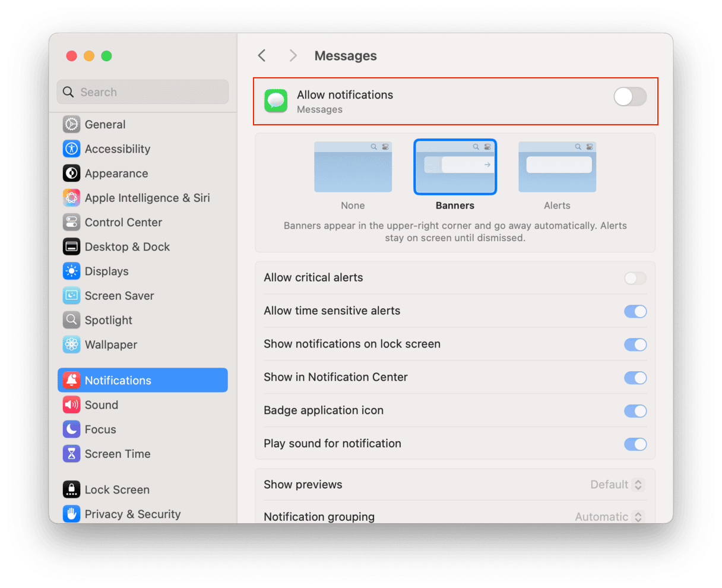Disable Play sound for notification
The width and height of the screenshot is (722, 588).
click(635, 444)
